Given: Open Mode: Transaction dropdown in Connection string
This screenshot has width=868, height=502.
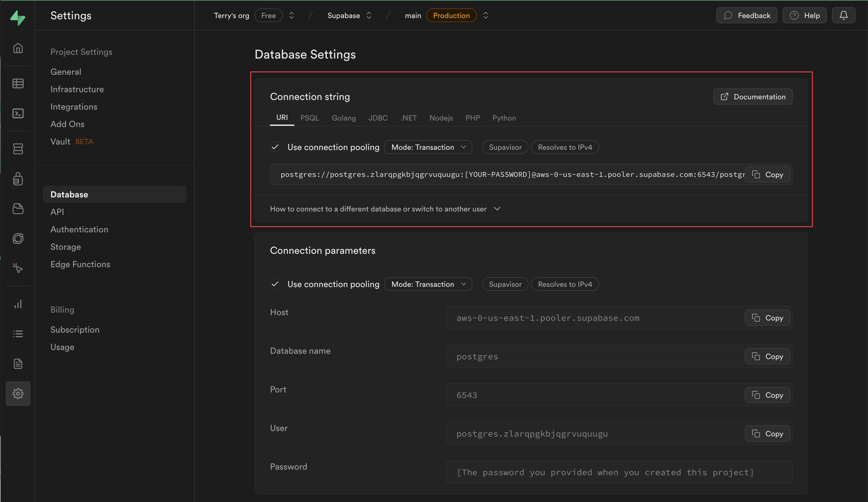Looking at the screenshot, I should tap(428, 147).
